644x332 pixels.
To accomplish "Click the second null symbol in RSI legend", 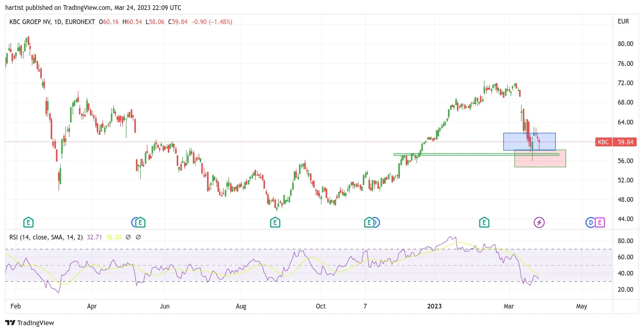I will coord(139,237).
